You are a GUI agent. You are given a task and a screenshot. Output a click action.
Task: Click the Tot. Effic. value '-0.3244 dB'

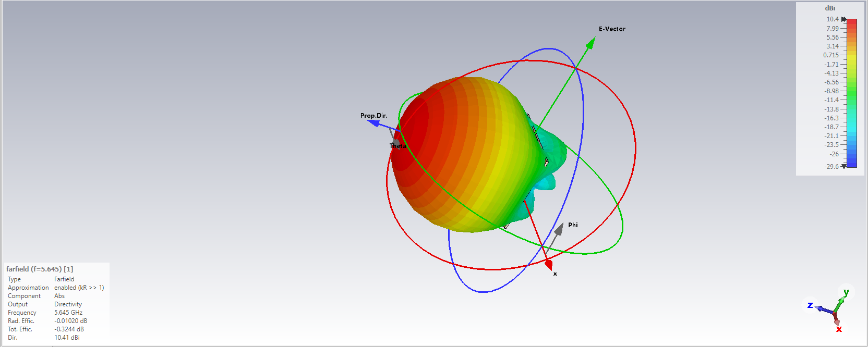click(69, 329)
